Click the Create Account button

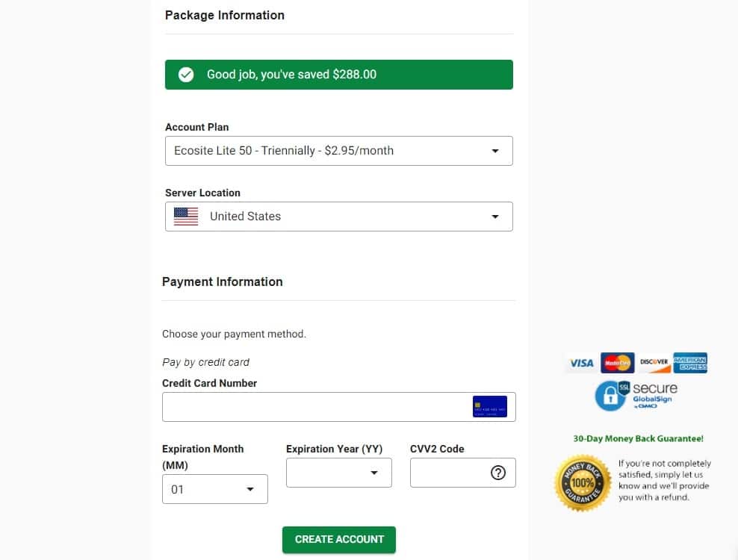tap(339, 539)
